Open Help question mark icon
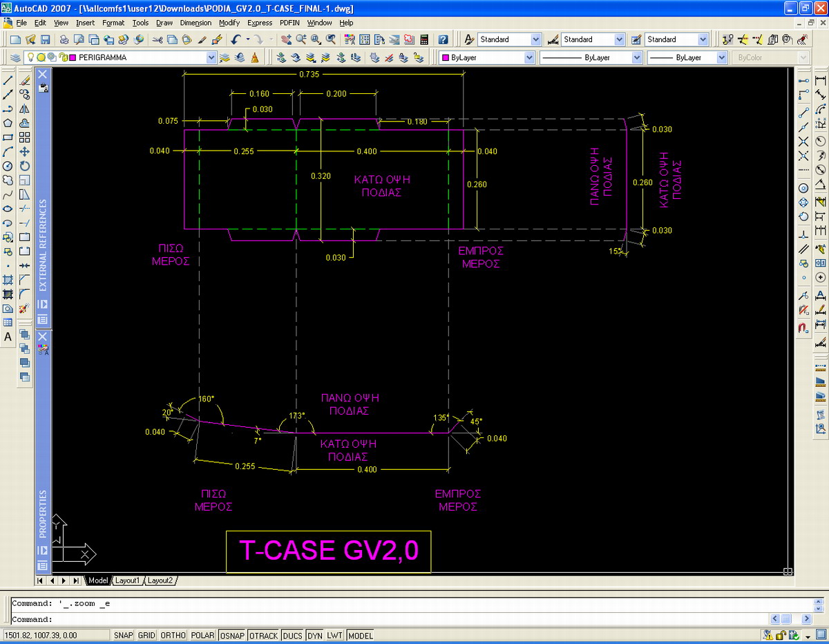The width and height of the screenshot is (829, 644). [x=444, y=39]
